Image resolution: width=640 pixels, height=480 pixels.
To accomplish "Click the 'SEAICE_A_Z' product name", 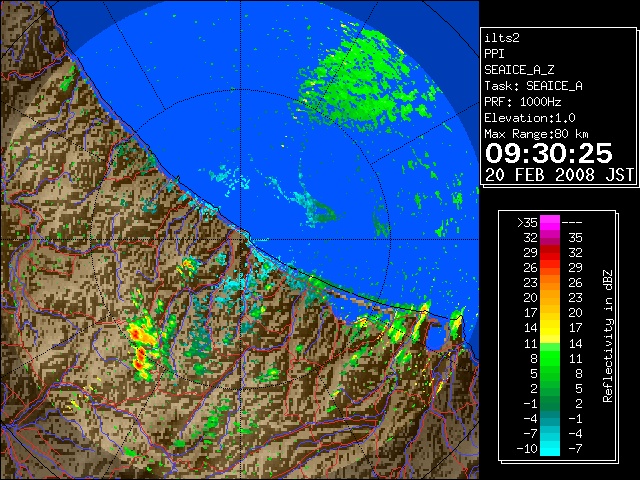I will (x=519, y=70).
